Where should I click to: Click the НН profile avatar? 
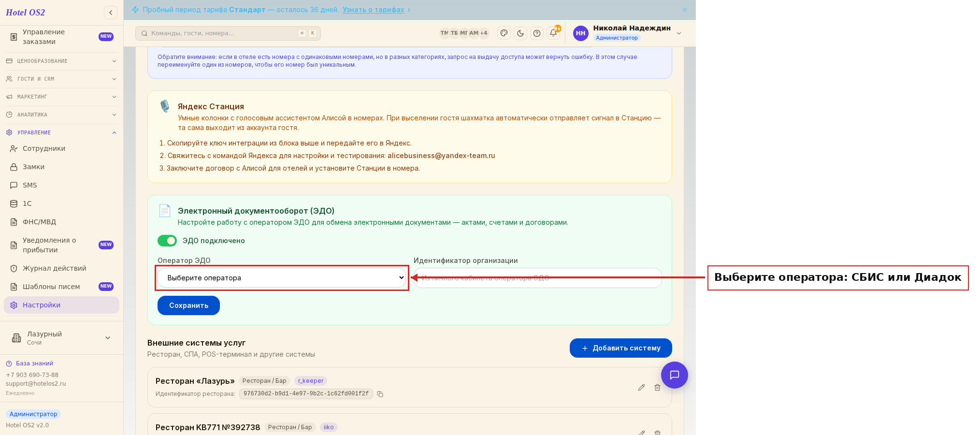pyautogui.click(x=580, y=33)
